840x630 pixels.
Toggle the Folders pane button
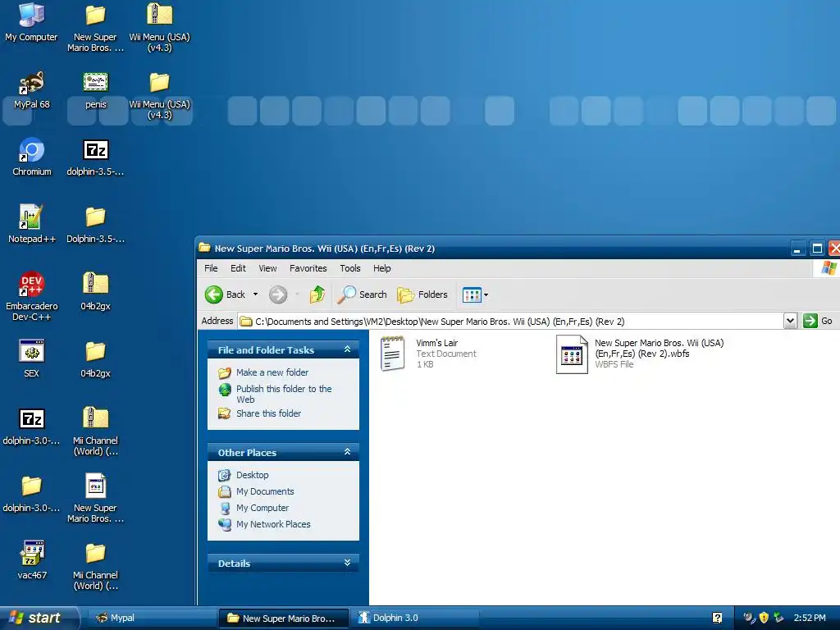(x=422, y=294)
